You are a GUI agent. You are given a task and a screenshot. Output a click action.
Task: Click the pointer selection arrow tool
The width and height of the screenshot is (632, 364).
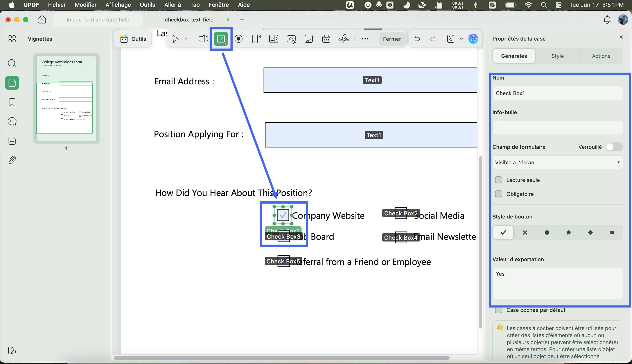(x=176, y=39)
